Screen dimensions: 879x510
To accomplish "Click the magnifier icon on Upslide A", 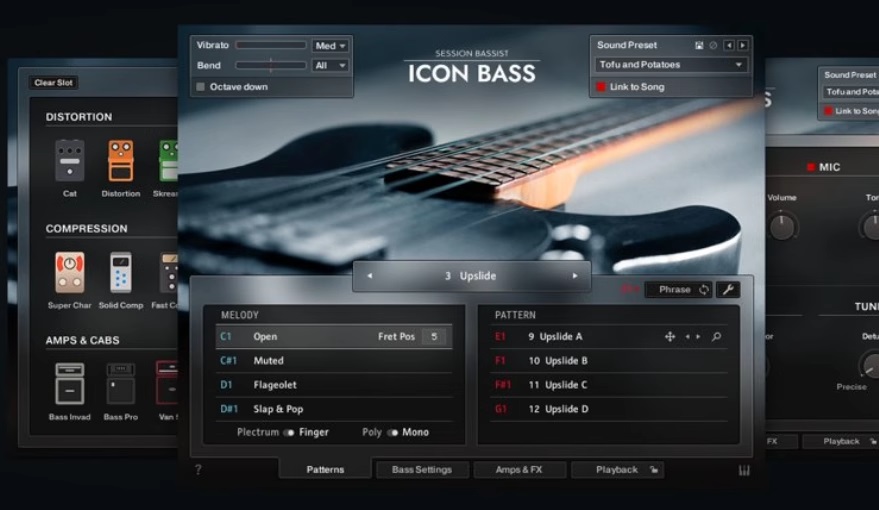I will [716, 337].
